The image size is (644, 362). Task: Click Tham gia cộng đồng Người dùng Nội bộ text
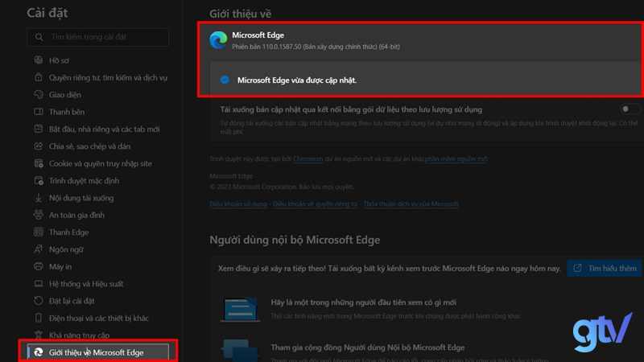pyautogui.click(x=368, y=348)
